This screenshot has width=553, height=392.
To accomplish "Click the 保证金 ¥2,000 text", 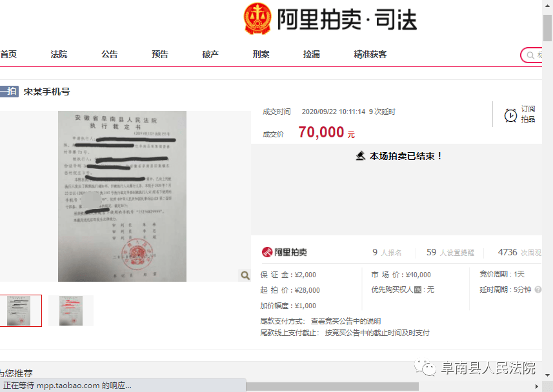I will pyautogui.click(x=288, y=275).
